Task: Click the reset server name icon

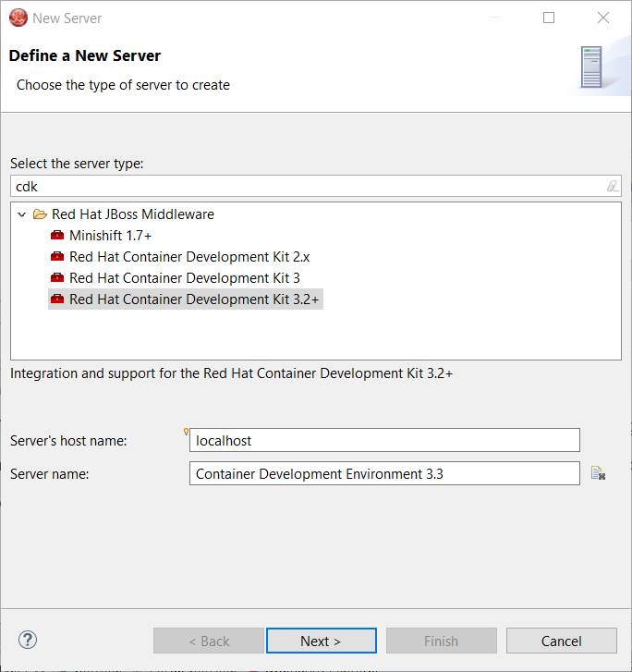Action: (598, 474)
